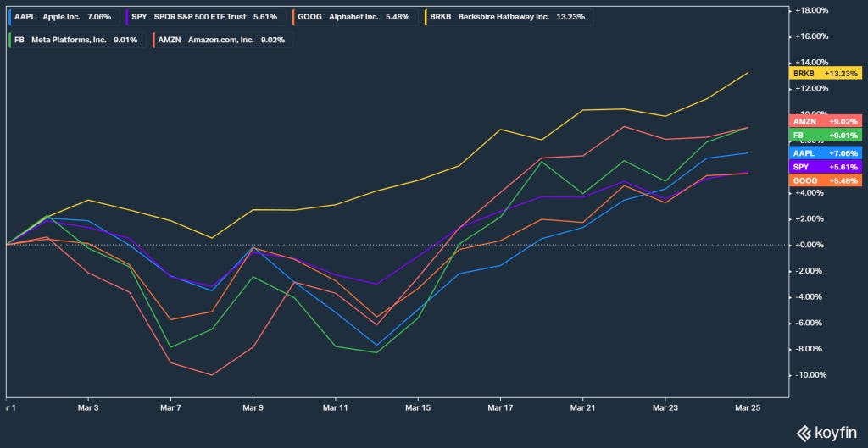Click the -10.00% axis label

813,375
